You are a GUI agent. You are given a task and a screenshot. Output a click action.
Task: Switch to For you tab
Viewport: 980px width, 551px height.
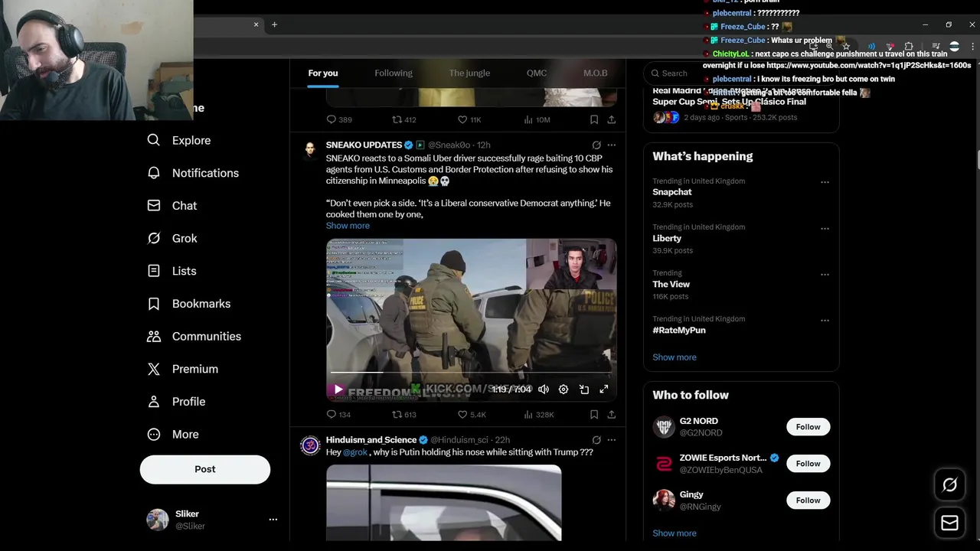pos(323,73)
